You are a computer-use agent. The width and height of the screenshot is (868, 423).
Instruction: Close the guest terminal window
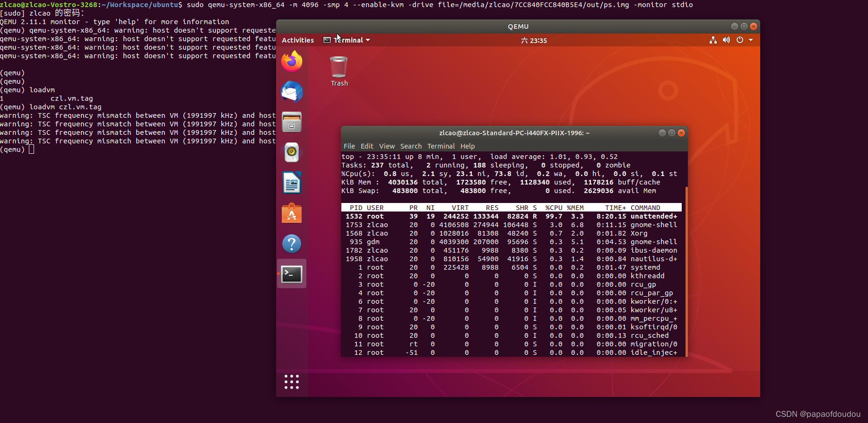pos(681,133)
